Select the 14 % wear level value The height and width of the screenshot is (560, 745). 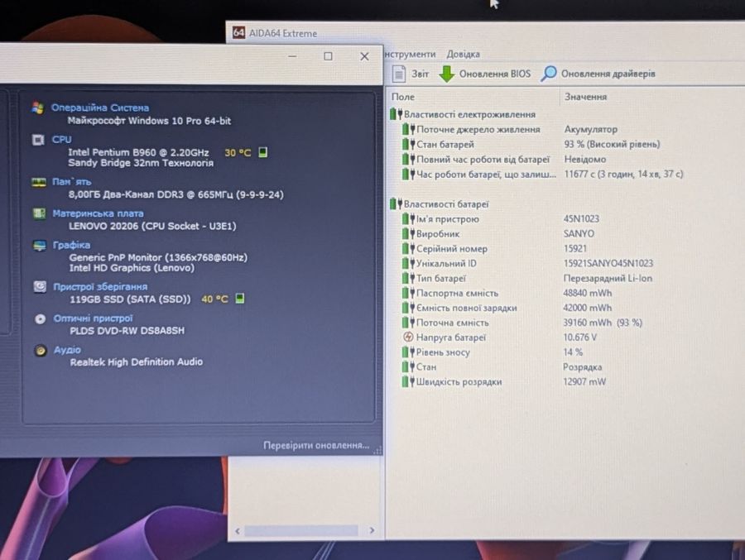click(573, 352)
